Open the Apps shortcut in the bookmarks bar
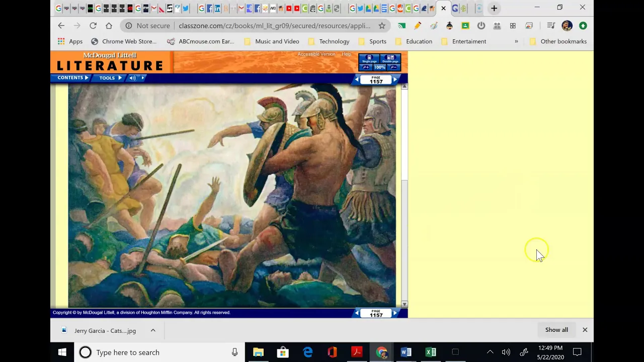This screenshot has height=362, width=644. (70, 41)
